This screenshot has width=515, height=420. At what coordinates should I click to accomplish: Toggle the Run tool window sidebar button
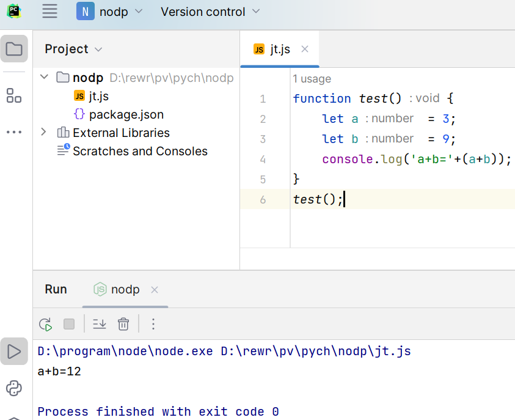(14, 352)
